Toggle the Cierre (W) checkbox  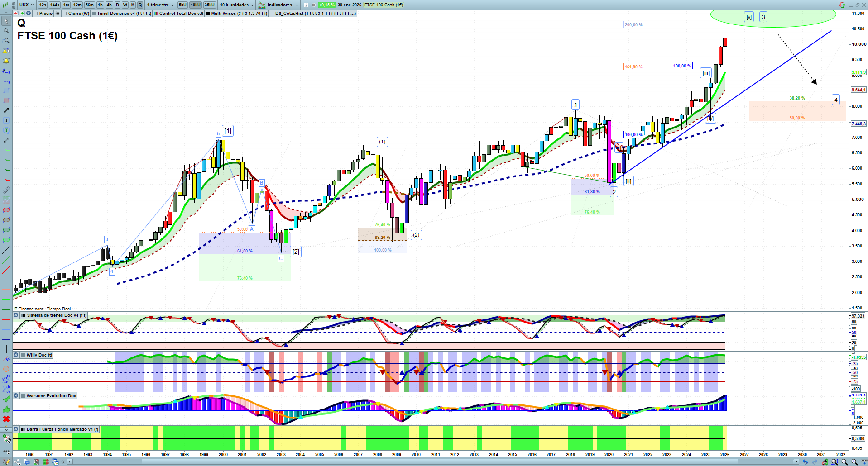click(x=65, y=14)
